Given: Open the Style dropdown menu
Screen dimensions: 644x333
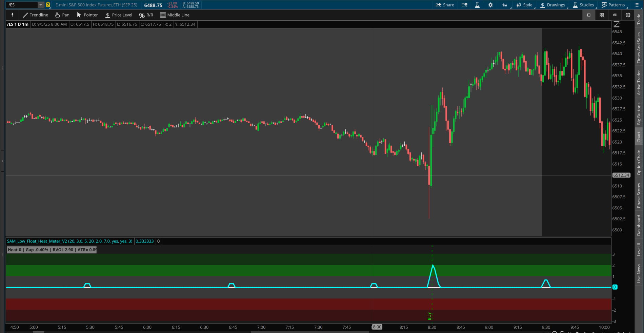Looking at the screenshot, I should pyautogui.click(x=524, y=5).
